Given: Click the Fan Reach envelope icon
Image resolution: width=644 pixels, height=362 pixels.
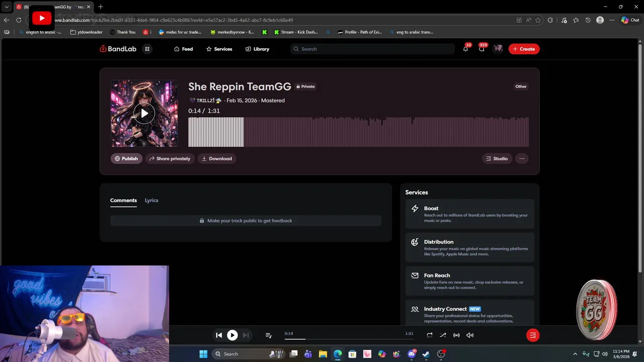Looking at the screenshot, I should (x=415, y=276).
